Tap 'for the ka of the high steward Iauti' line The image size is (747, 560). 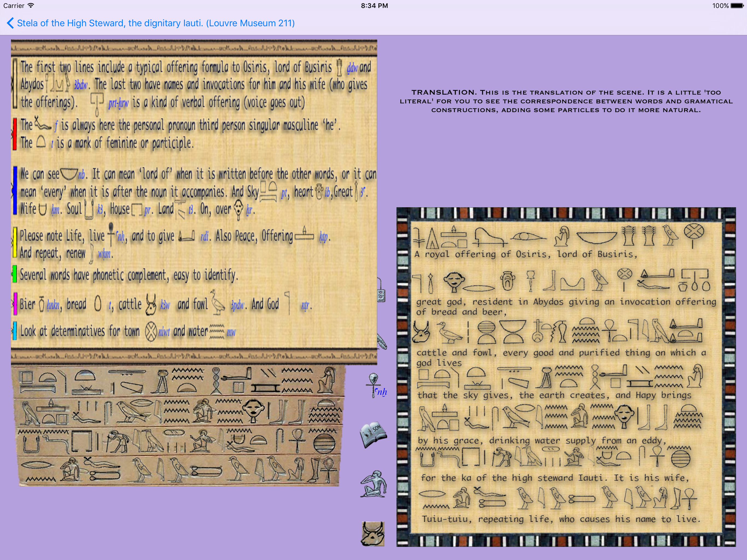pos(555,478)
